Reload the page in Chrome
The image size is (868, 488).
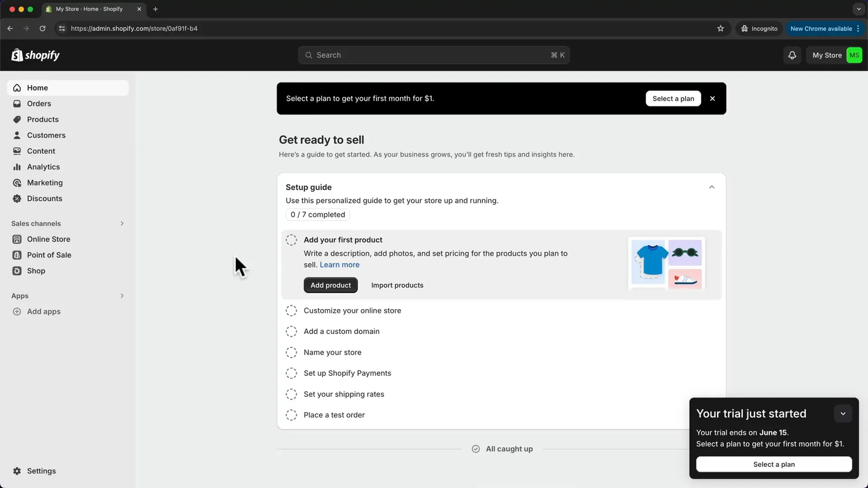[42, 29]
